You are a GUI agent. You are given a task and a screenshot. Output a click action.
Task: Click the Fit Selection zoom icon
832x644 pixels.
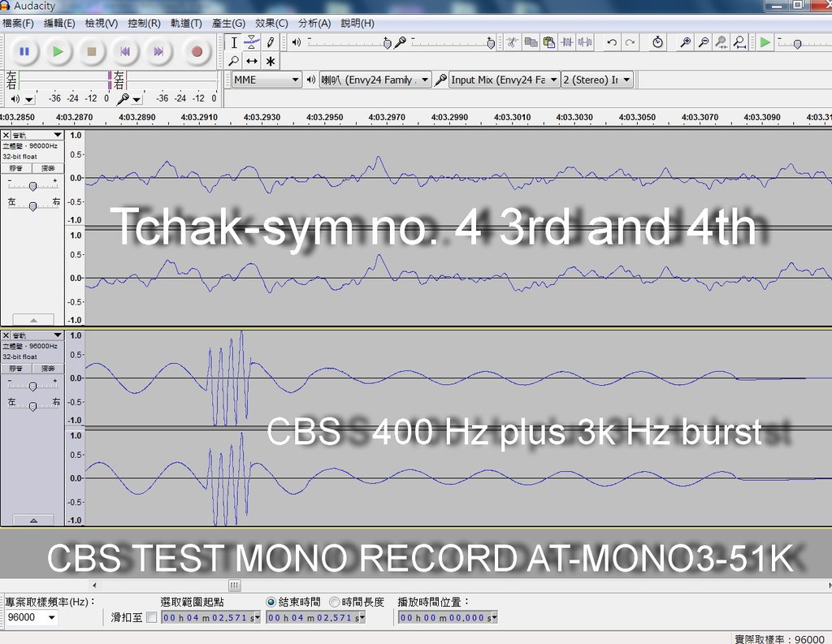[x=721, y=42]
